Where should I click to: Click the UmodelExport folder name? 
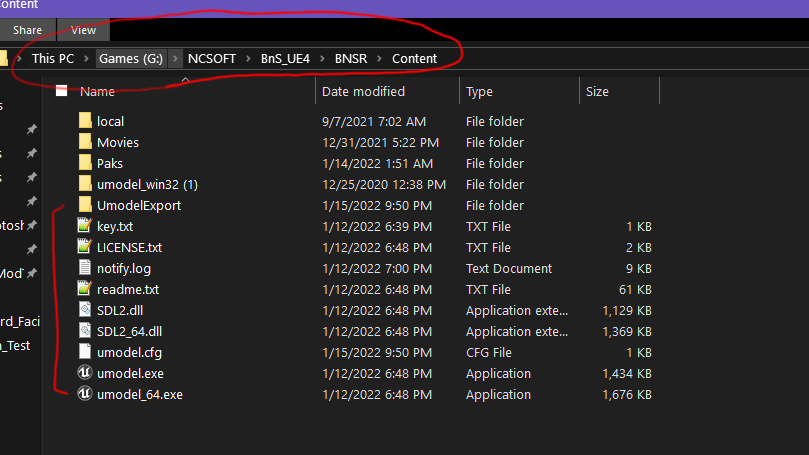pos(139,205)
